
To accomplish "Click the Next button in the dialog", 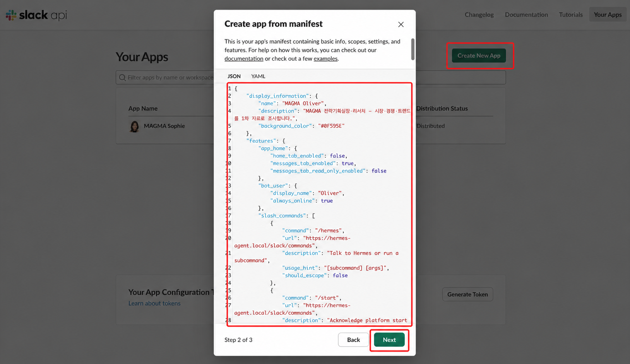I will [389, 340].
